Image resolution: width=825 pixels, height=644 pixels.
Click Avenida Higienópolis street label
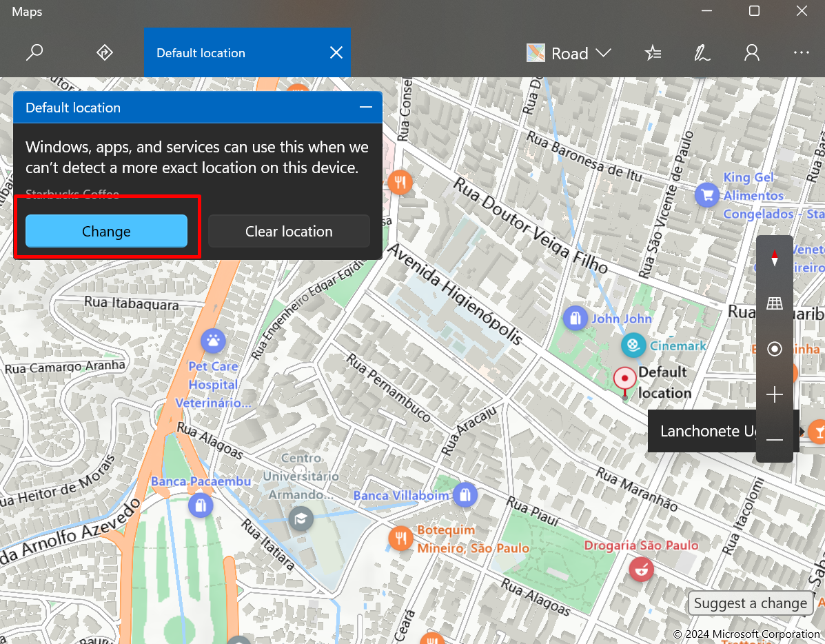coord(456,294)
